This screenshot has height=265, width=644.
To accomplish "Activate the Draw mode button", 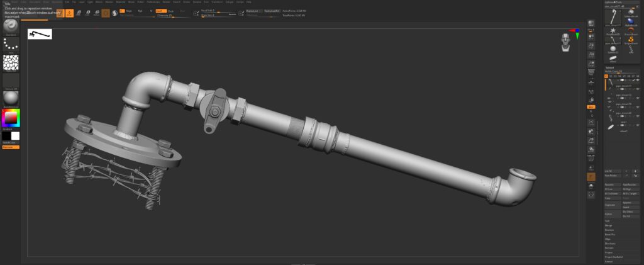I will click(69, 13).
